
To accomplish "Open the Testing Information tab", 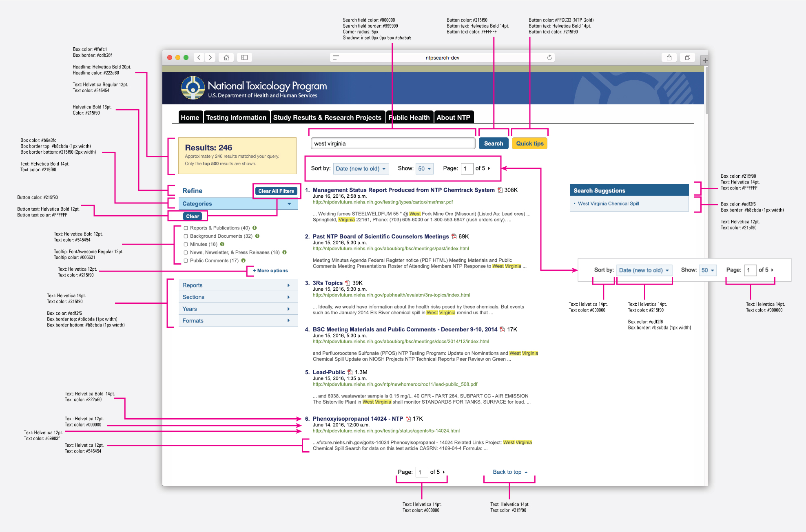I will coord(236,117).
